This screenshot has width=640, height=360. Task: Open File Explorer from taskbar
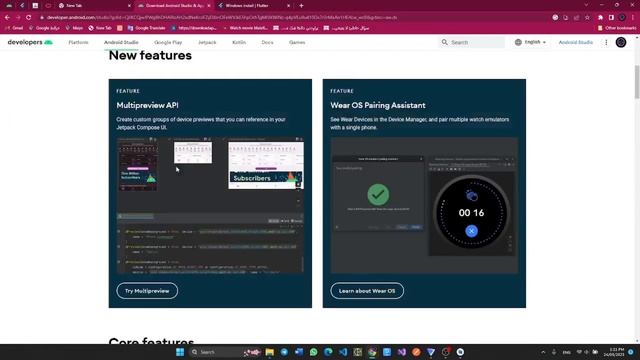[x=269, y=352]
